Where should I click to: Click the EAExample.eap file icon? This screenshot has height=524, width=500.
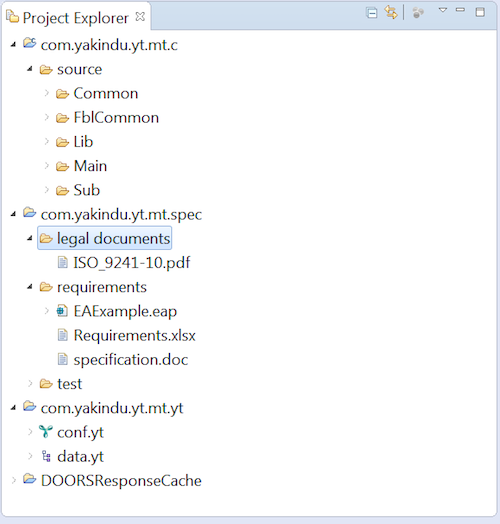click(x=62, y=311)
